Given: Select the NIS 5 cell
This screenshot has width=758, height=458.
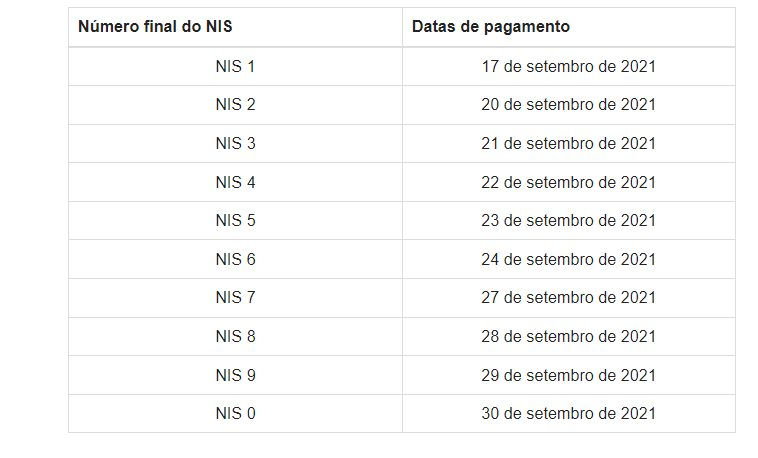Looking at the screenshot, I should click(235, 221).
